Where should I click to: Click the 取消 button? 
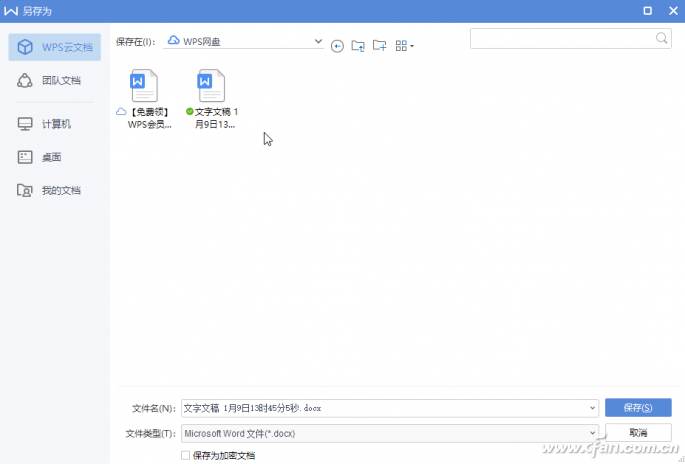pyautogui.click(x=638, y=433)
